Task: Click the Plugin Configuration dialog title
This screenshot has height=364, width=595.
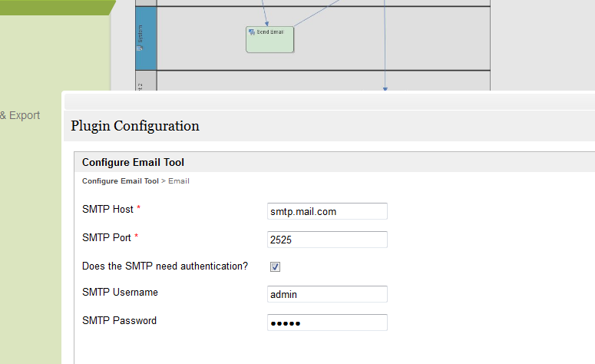Action: (135, 126)
